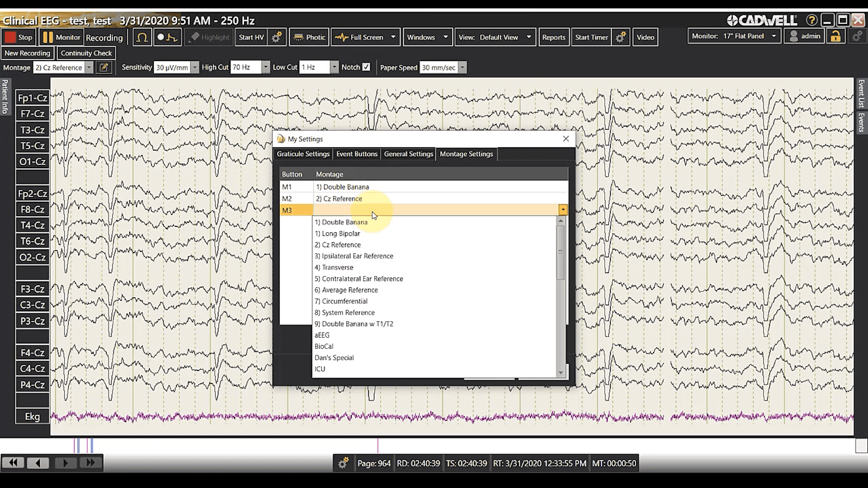This screenshot has height=488, width=868.
Task: Click the lock icon next to admin
Action: click(835, 37)
